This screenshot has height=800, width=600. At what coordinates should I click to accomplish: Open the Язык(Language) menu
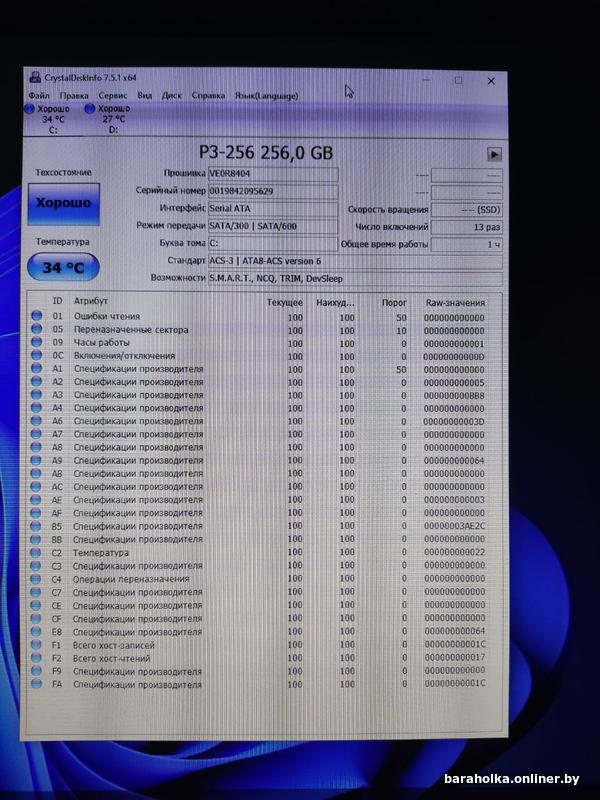(266, 95)
